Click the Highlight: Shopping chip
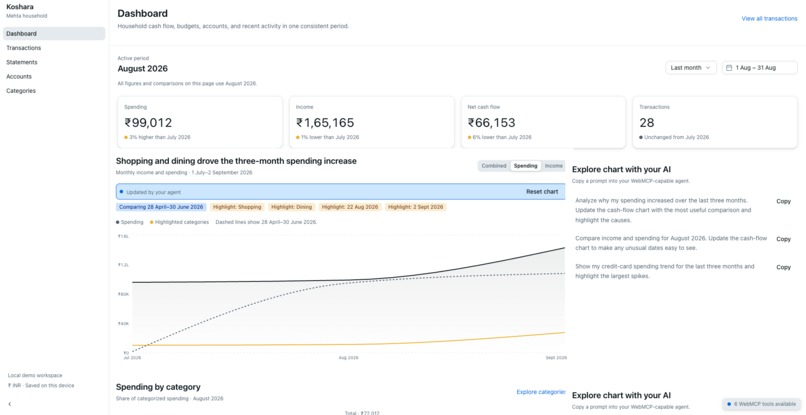The image size is (806, 415). (x=237, y=207)
